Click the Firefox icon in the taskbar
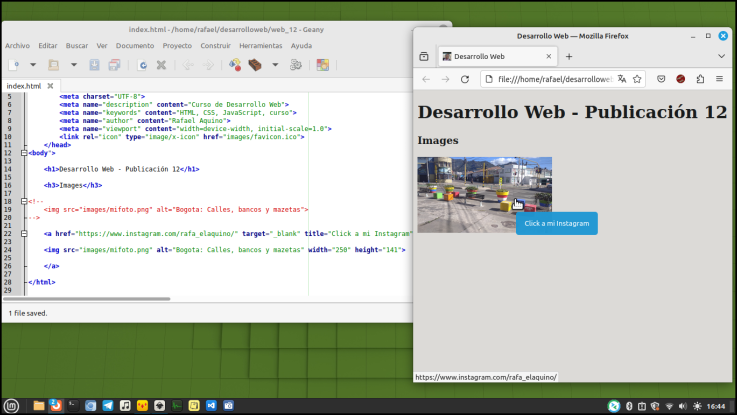737x415 pixels. (56, 405)
